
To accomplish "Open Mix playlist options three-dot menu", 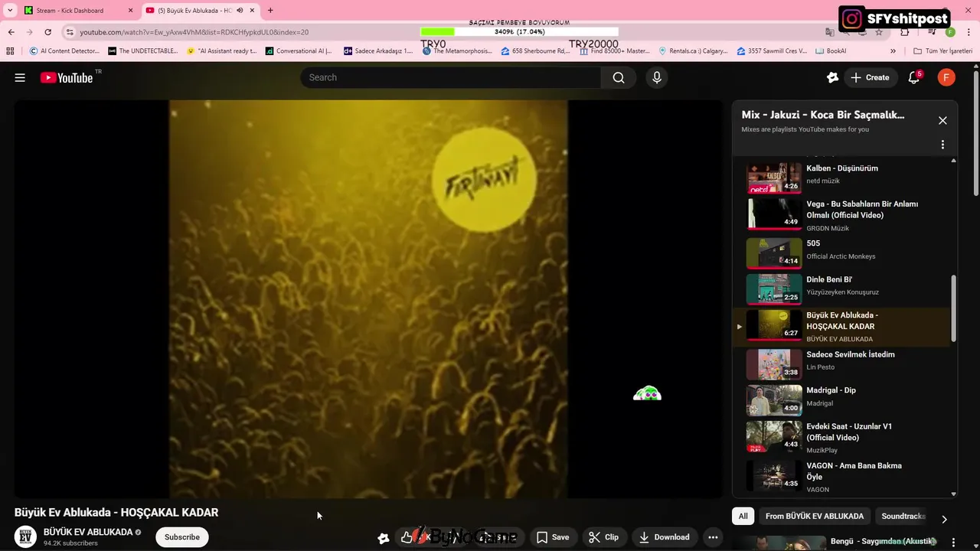I will [942, 145].
